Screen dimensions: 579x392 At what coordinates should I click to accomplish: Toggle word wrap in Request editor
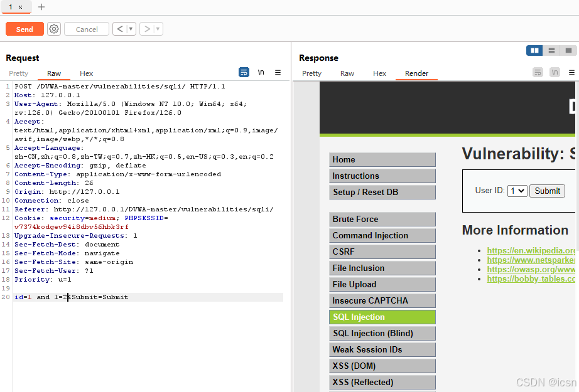point(244,72)
